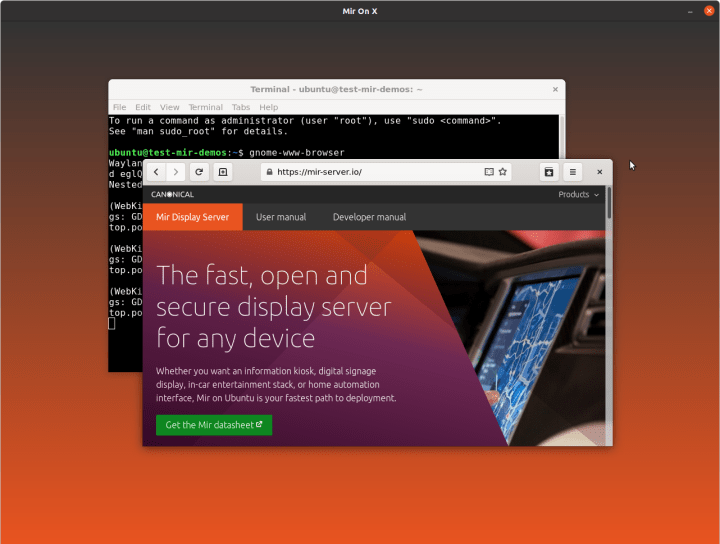The height and width of the screenshot is (544, 720).
Task: Click the Terminal window title bar text
Action: pyautogui.click(x=336, y=90)
